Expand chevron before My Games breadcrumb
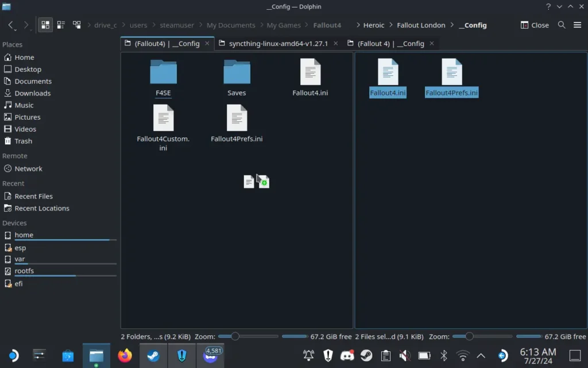 tap(262, 25)
